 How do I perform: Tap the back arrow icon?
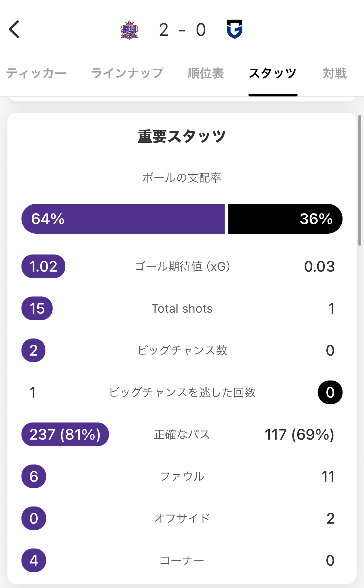tap(14, 30)
